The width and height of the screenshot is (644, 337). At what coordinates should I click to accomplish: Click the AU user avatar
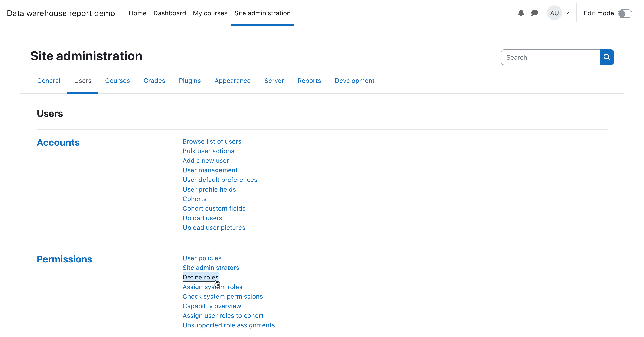554,13
